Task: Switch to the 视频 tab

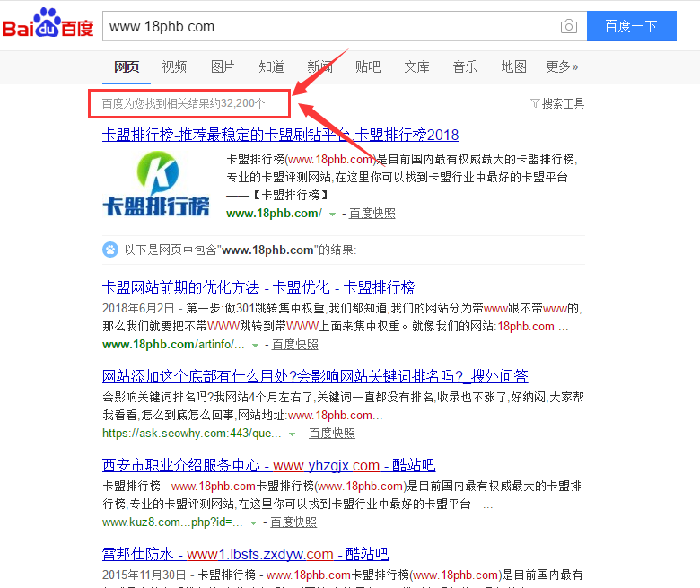Action: [x=174, y=67]
